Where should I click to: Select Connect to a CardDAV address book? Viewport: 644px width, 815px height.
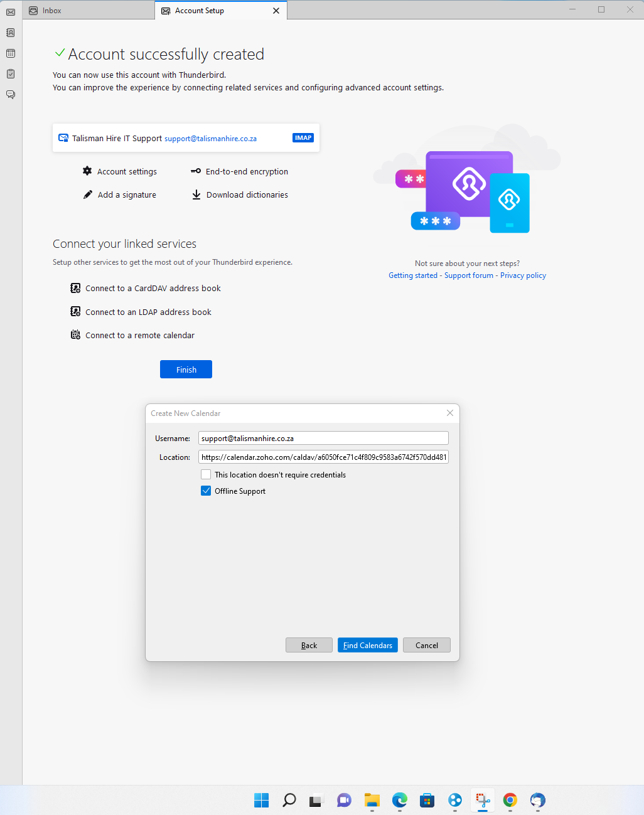click(x=153, y=288)
